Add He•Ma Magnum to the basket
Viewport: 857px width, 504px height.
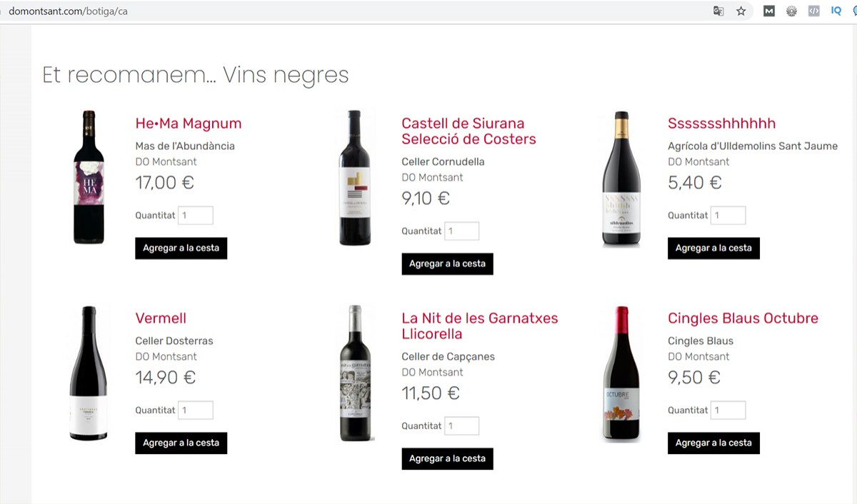click(181, 248)
